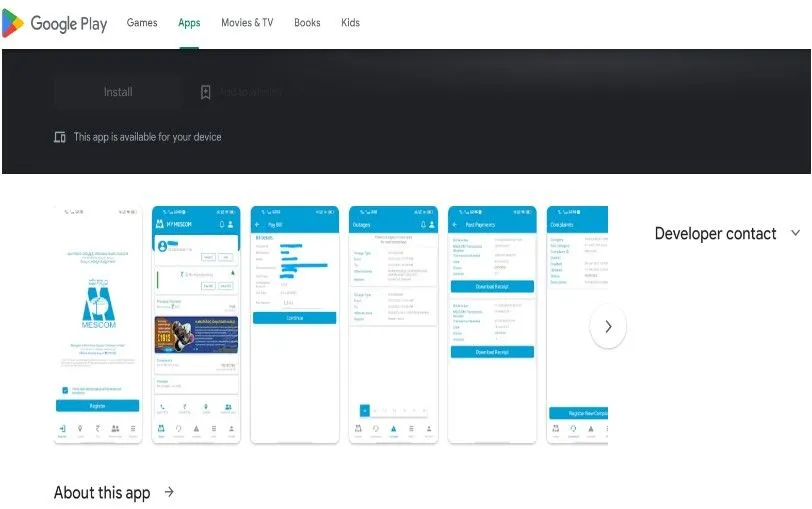Switch to the Movies & TV tab

point(247,23)
